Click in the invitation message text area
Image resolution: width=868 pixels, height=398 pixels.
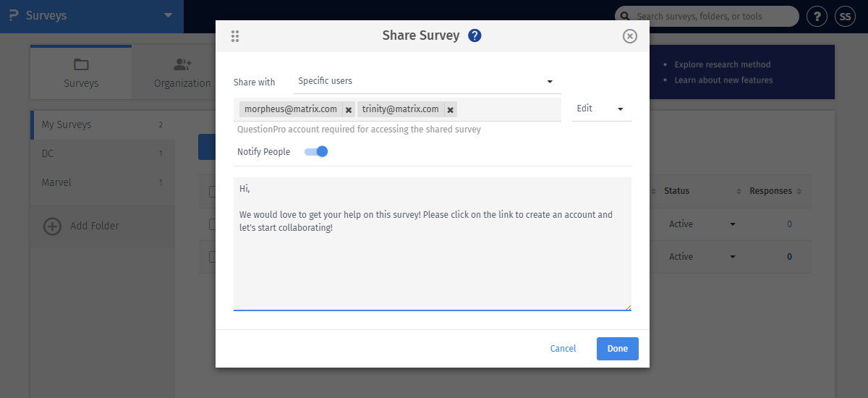tap(433, 244)
